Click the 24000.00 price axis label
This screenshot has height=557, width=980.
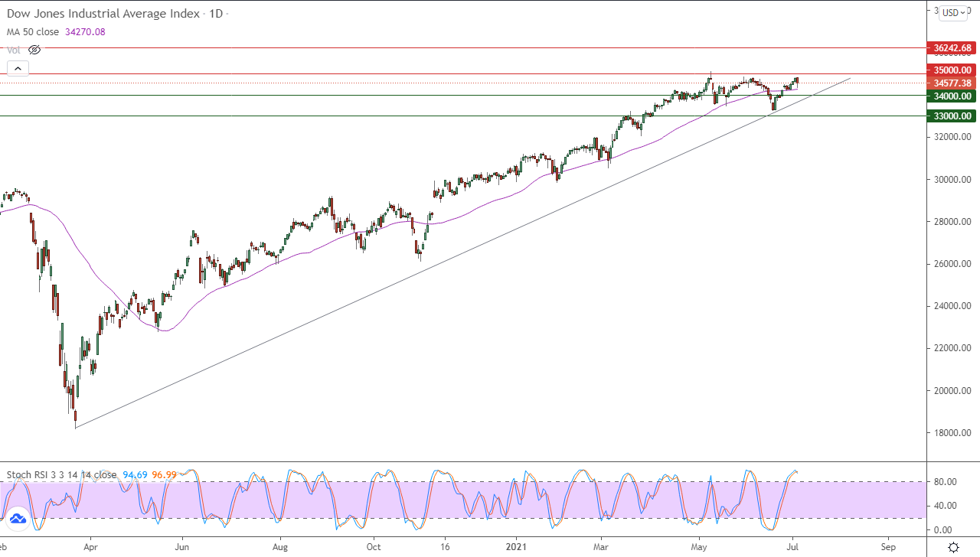click(x=952, y=306)
